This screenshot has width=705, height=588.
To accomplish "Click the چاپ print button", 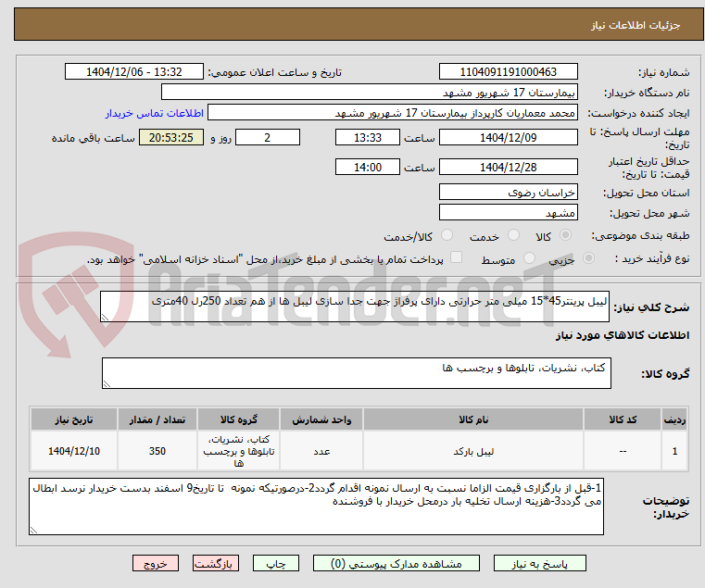I will pos(276,563).
